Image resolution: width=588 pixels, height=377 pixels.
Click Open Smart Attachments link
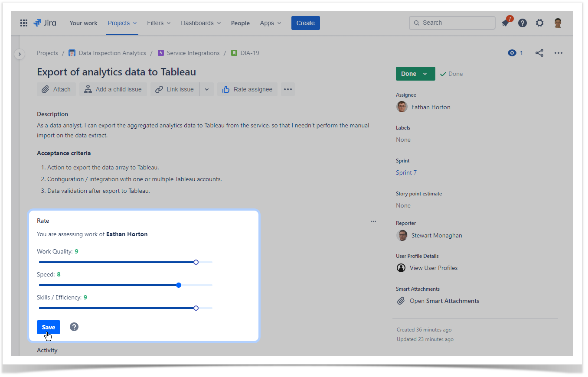pos(444,301)
